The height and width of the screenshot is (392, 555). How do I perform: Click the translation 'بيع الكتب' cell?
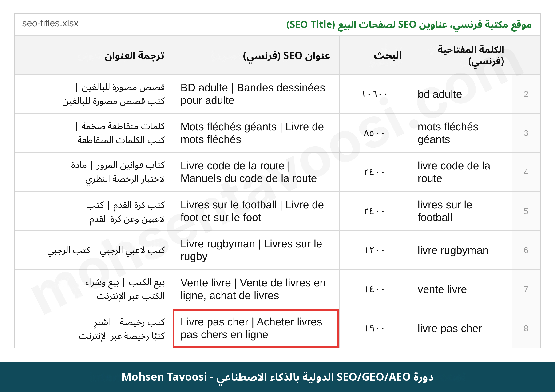click(x=94, y=289)
